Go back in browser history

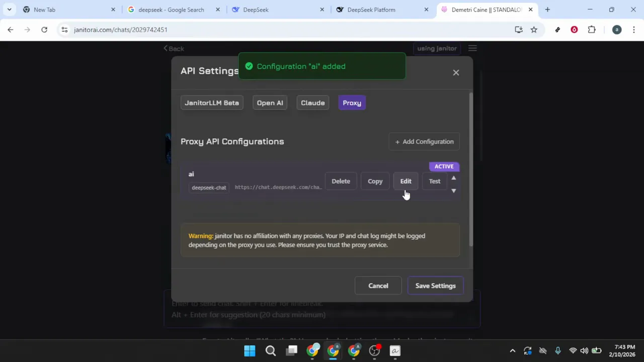11,30
